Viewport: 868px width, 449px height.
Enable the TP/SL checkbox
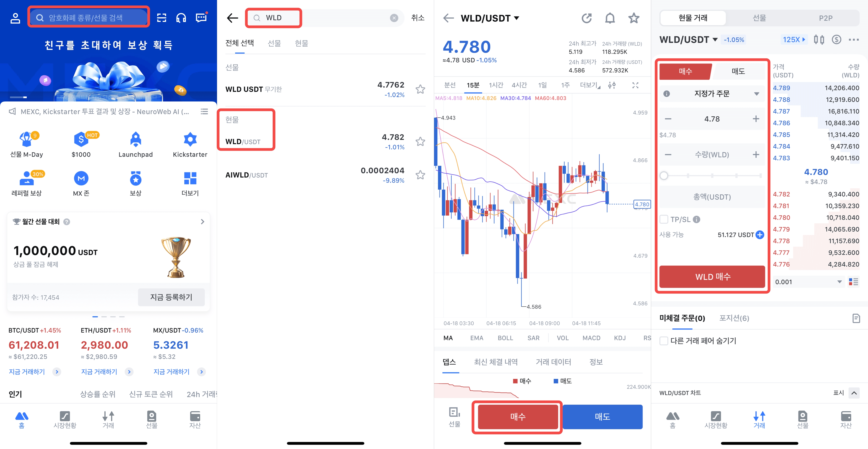coord(664,220)
